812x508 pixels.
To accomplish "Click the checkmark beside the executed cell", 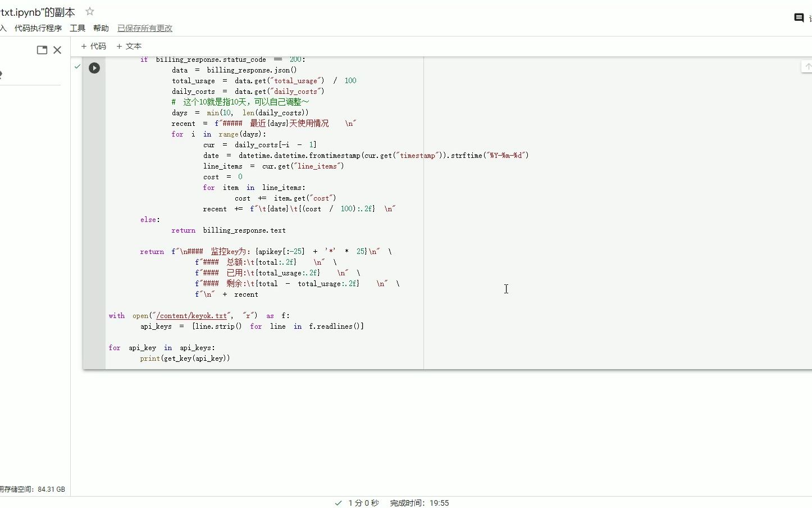I will (x=77, y=66).
